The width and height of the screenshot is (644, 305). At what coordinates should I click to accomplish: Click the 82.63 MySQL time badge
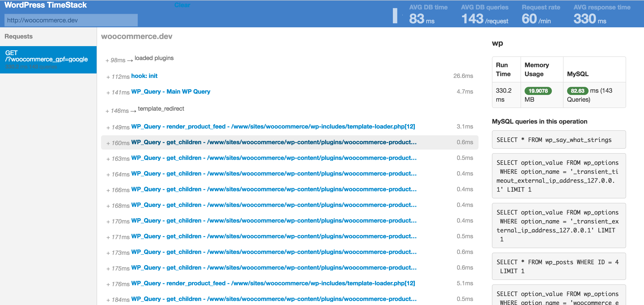[578, 91]
